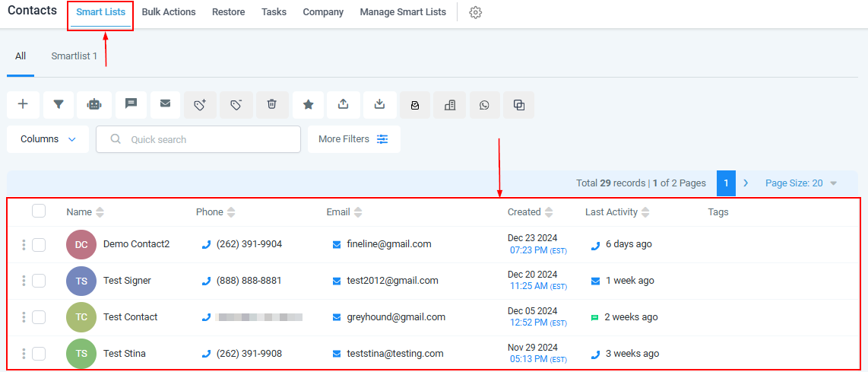Open the Test Contact contact name
The width and height of the screenshot is (868, 372).
coord(131,317)
